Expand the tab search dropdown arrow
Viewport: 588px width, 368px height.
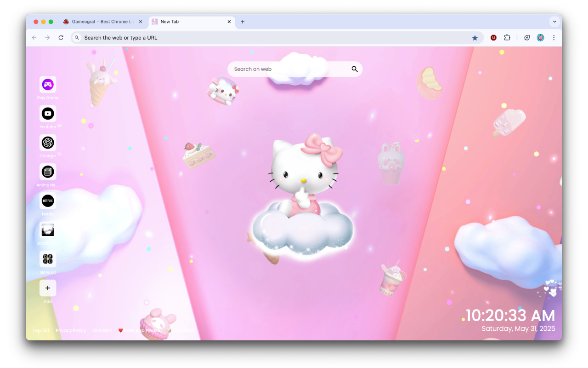pyautogui.click(x=554, y=22)
